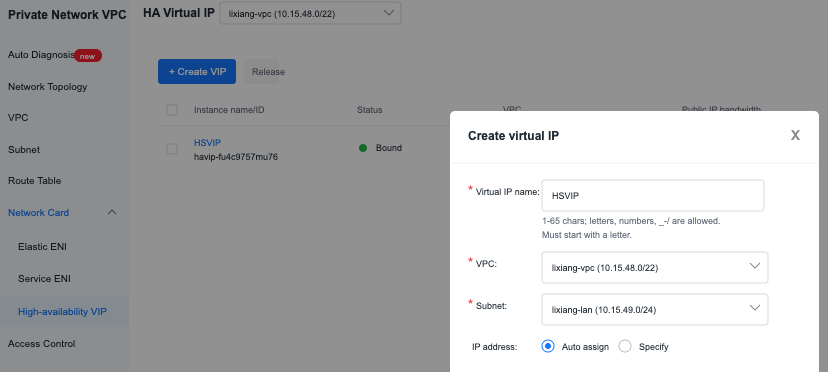The height and width of the screenshot is (372, 828).
Task: Click the Bound status text
Action: 389,148
